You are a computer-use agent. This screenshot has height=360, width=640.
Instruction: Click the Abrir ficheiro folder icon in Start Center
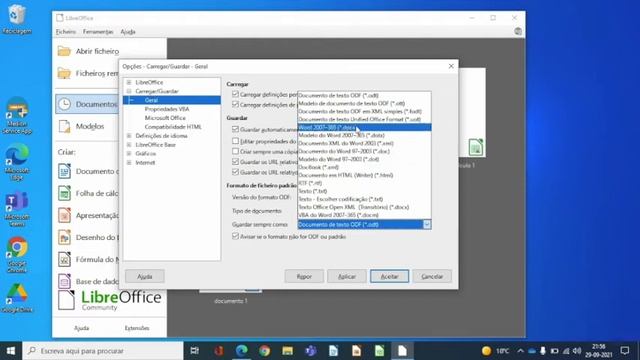click(x=64, y=51)
